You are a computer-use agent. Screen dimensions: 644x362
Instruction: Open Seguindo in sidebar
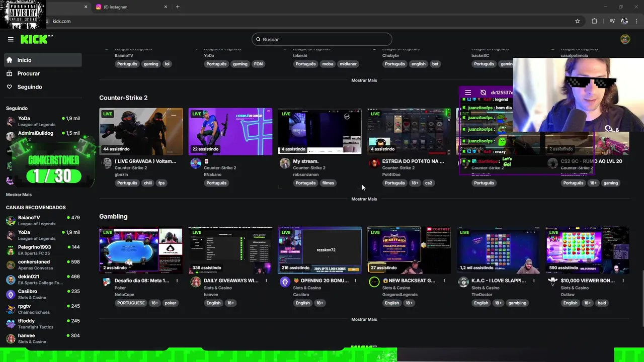click(43, 87)
